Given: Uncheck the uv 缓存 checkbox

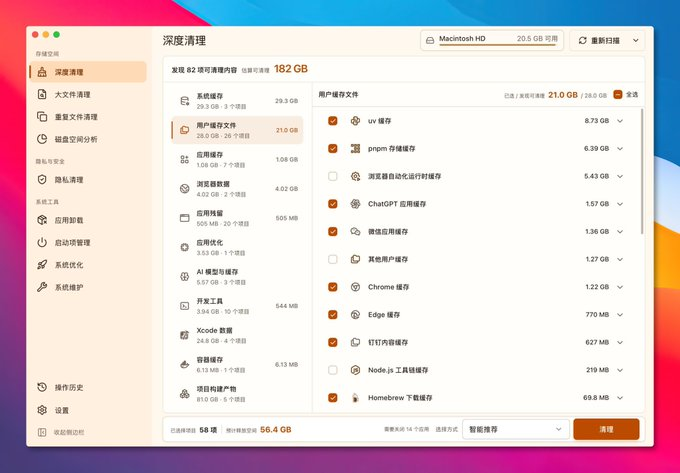Looking at the screenshot, I should coord(333,121).
